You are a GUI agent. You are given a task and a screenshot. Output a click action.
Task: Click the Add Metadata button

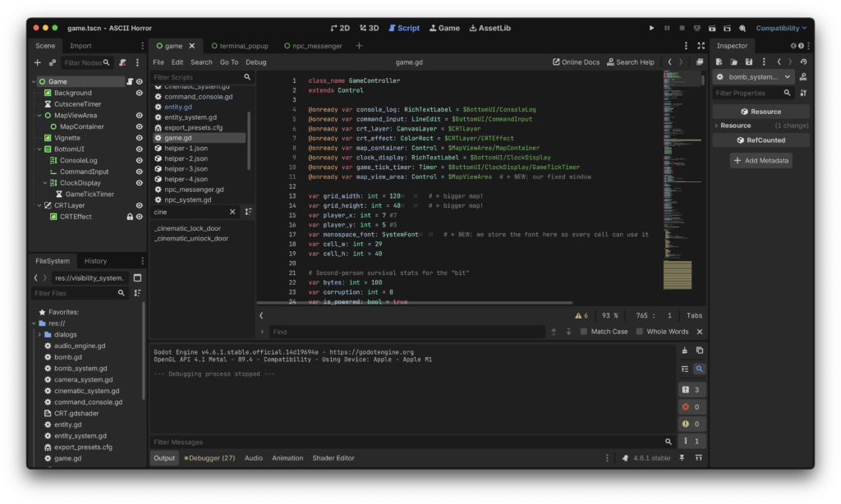pyautogui.click(x=761, y=161)
